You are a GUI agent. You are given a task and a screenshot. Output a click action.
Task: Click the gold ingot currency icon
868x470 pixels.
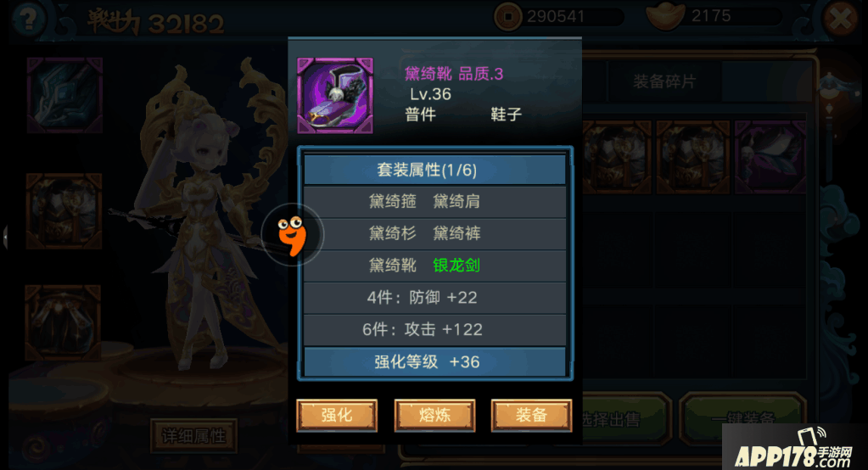(665, 15)
